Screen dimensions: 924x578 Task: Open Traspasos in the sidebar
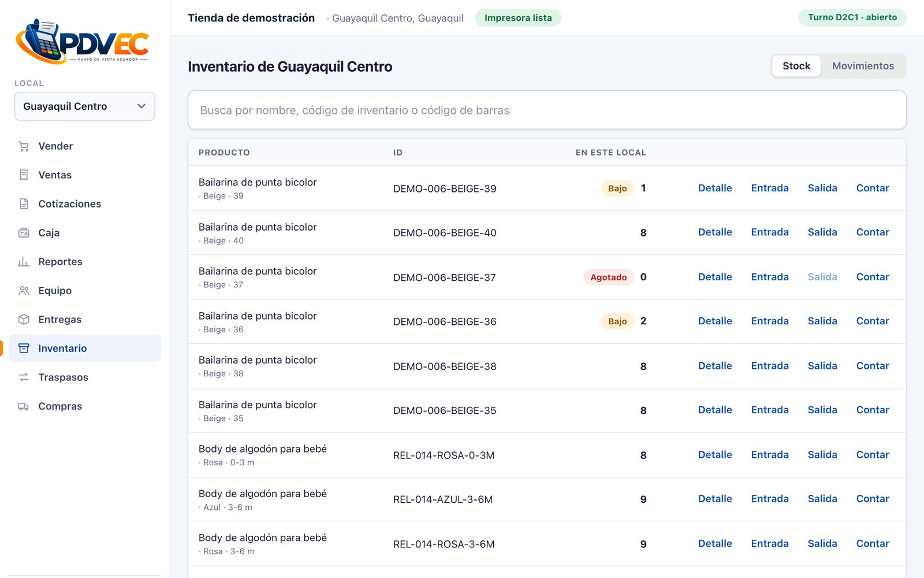coord(85,377)
